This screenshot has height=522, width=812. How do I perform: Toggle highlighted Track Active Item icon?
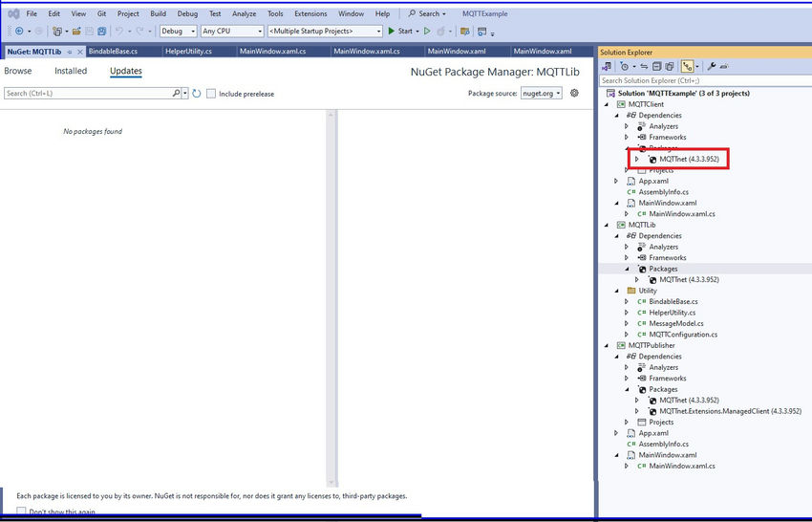[x=687, y=66]
